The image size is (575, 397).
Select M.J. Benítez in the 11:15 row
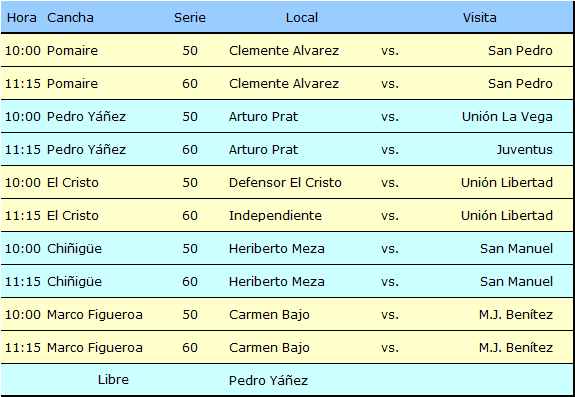[x=516, y=348]
